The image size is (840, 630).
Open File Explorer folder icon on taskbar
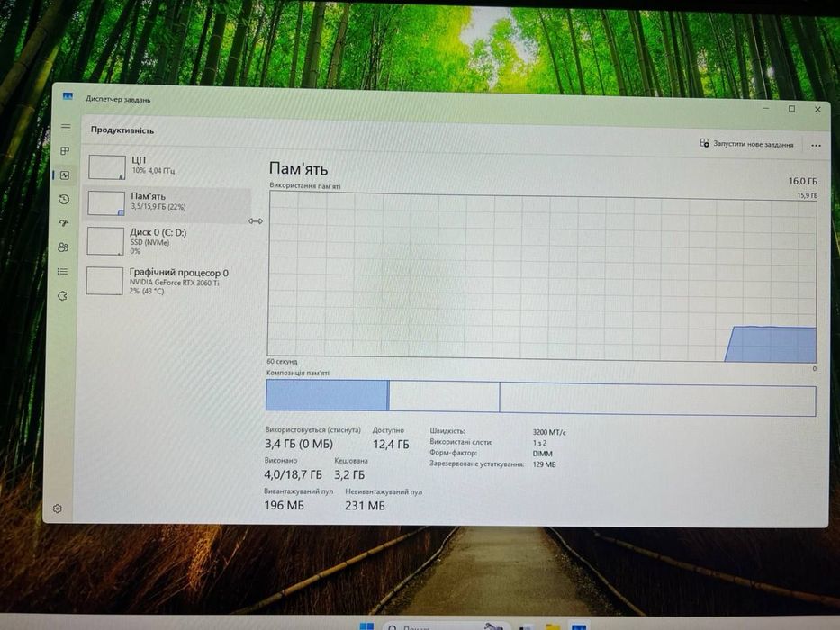(552, 626)
